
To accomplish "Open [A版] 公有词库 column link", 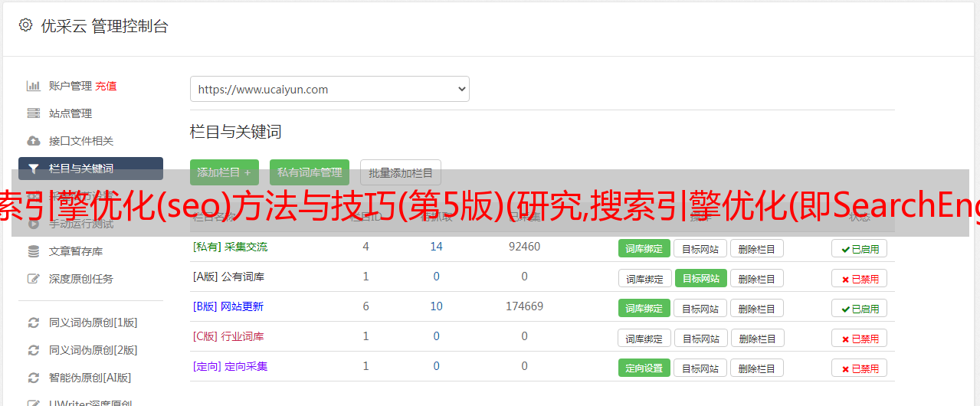I will click(228, 277).
